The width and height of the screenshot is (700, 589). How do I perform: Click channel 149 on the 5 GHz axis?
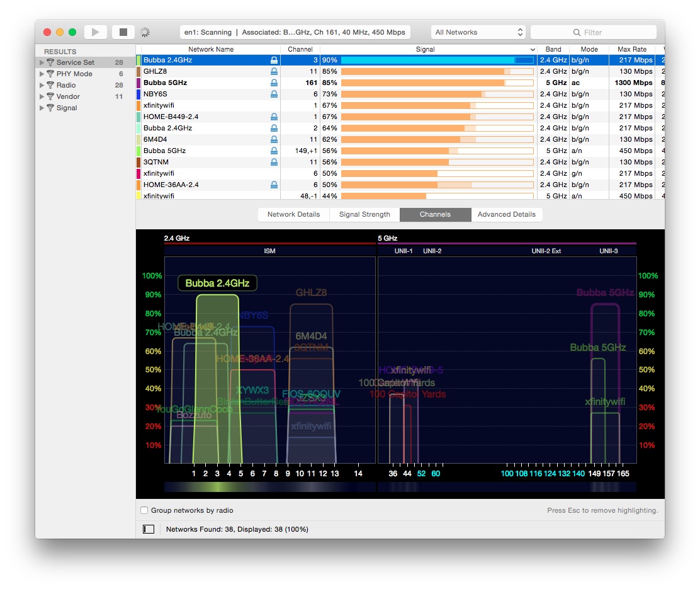[x=595, y=474]
